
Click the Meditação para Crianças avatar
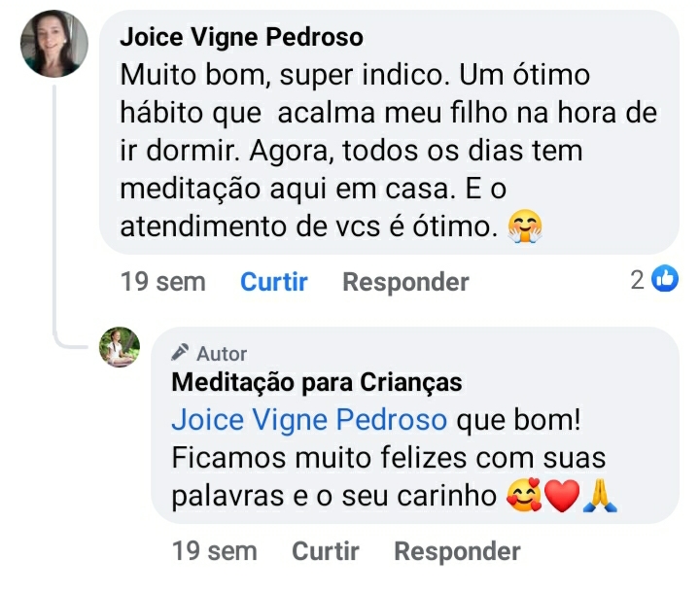coord(121,347)
